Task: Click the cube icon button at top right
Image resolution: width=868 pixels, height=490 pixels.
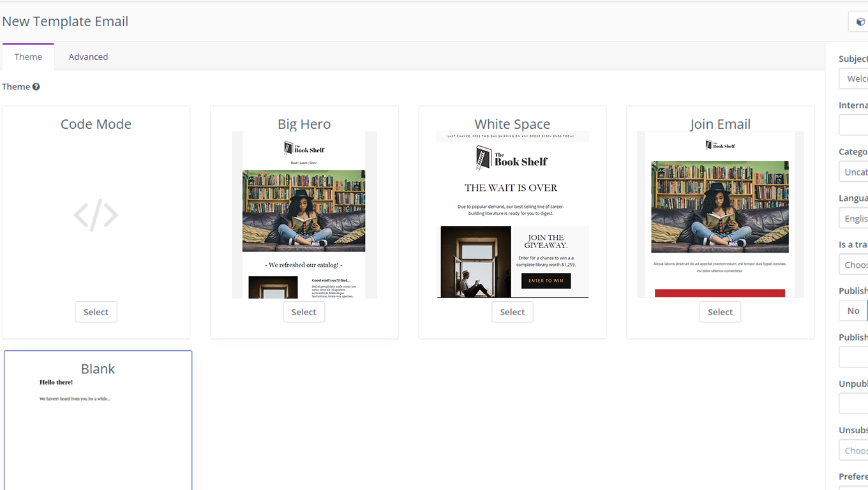Action: [859, 22]
